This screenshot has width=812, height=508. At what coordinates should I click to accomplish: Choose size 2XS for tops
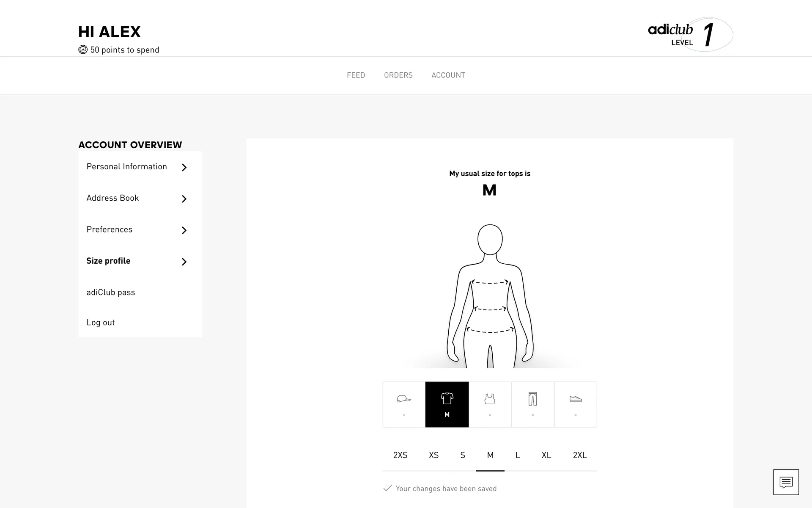click(400, 455)
